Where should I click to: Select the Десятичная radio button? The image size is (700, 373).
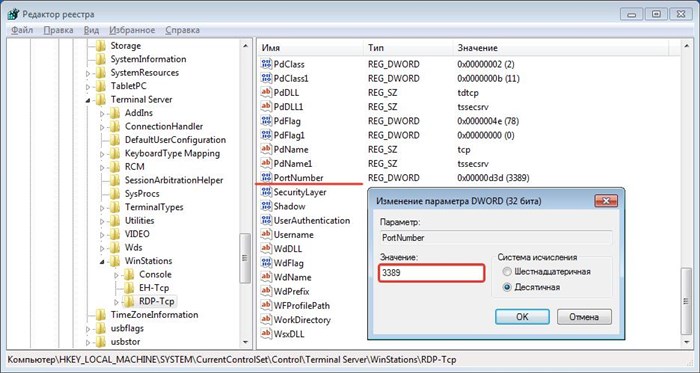pos(507,287)
